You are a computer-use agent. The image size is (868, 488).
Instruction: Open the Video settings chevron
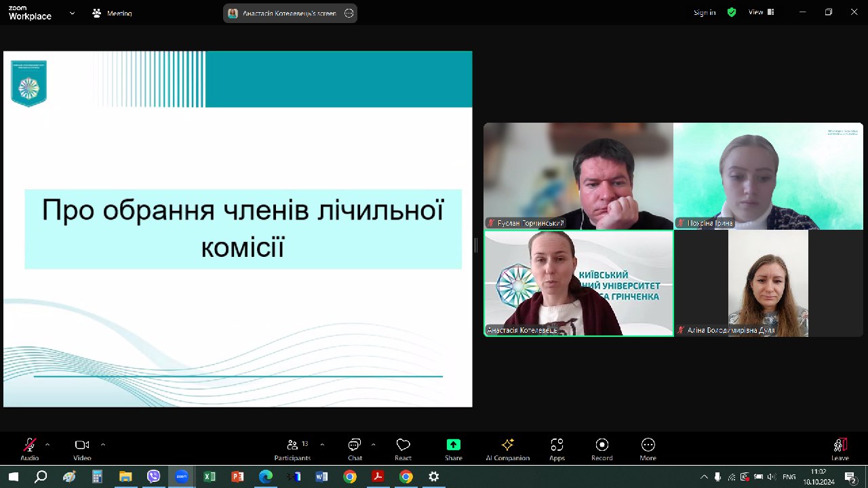(x=102, y=445)
